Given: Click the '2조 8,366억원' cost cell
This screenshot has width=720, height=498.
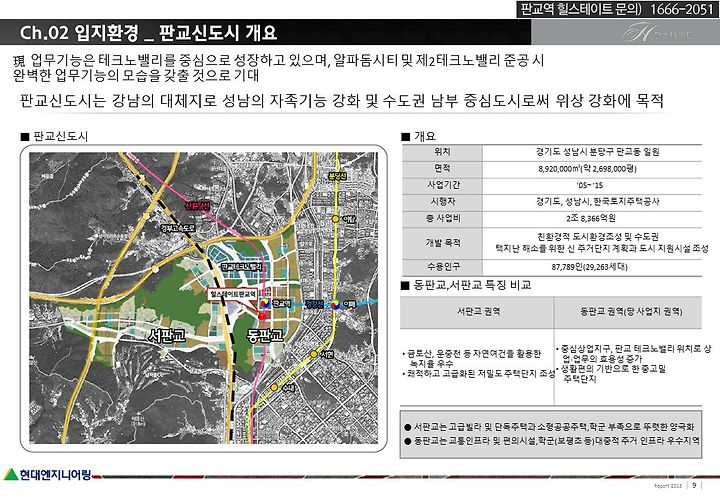Looking at the screenshot, I should [x=591, y=218].
